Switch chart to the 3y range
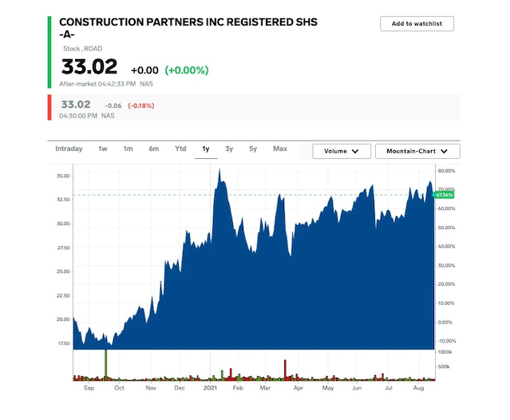The image size is (510, 420). coord(229,149)
